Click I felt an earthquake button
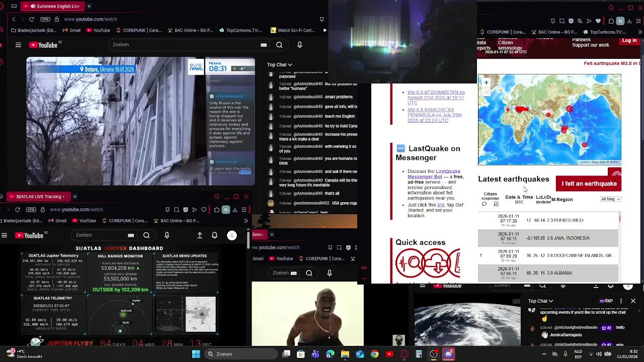644x362 pixels. 589,184
